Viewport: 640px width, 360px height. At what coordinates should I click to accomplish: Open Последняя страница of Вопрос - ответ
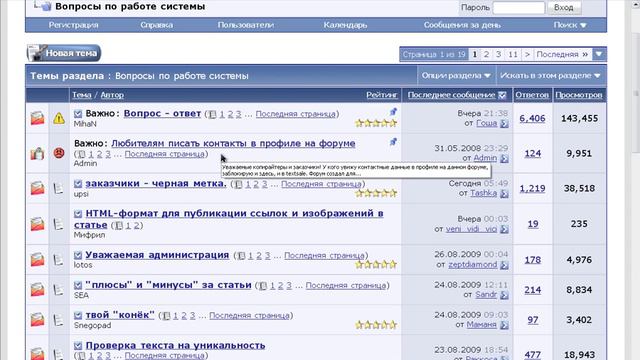(x=295, y=114)
